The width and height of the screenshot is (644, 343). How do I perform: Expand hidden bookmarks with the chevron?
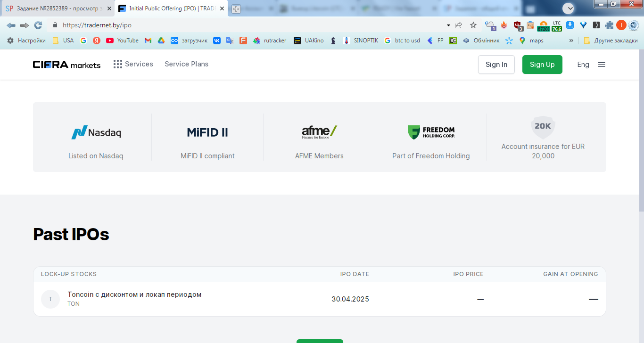[571, 41]
